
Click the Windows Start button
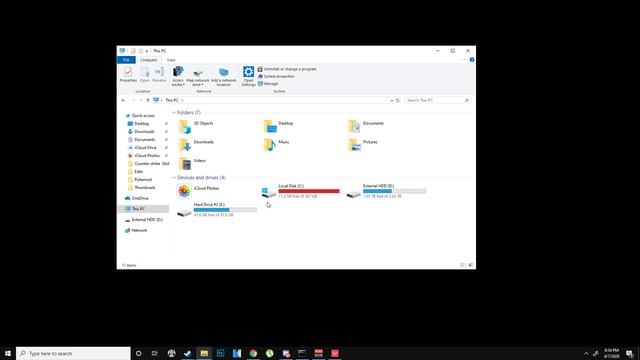point(8,353)
